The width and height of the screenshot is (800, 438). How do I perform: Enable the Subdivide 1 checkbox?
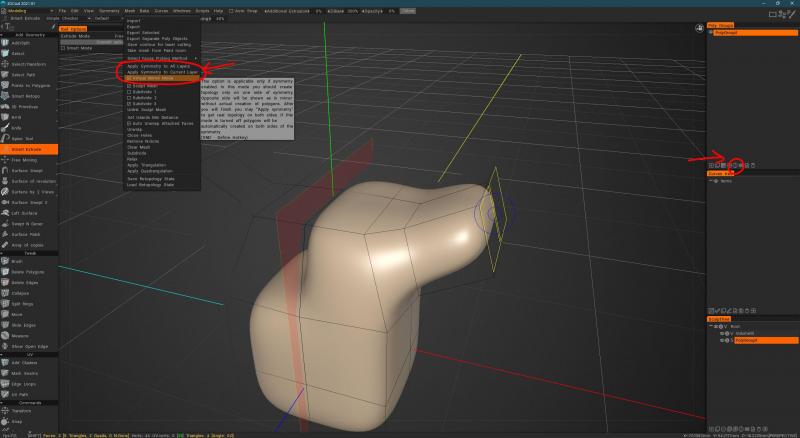point(128,91)
